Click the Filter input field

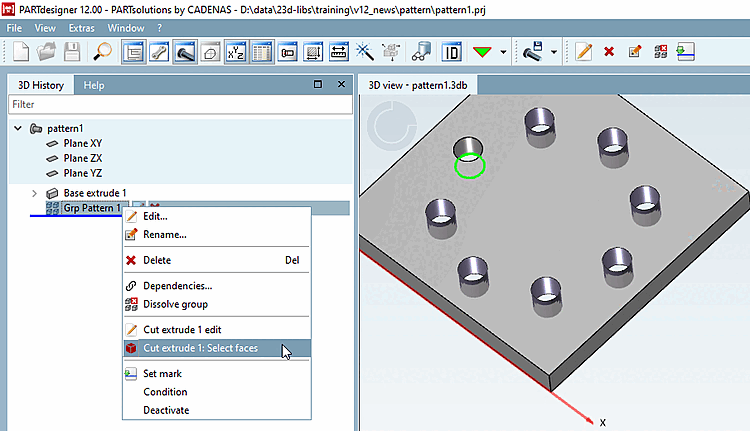(x=178, y=104)
